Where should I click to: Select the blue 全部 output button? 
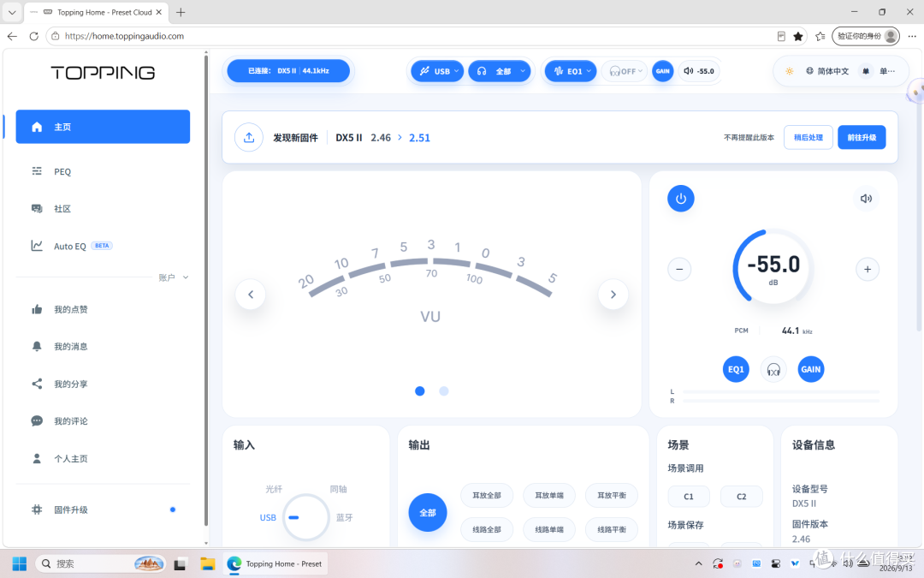click(428, 513)
